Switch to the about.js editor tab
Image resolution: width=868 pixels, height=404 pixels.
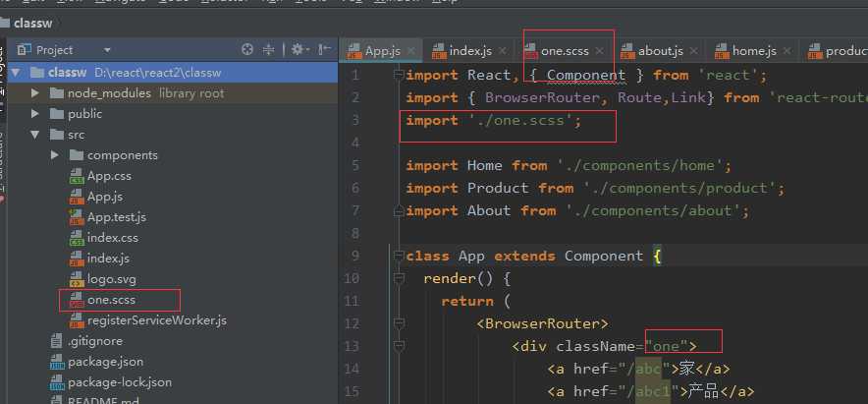661,50
